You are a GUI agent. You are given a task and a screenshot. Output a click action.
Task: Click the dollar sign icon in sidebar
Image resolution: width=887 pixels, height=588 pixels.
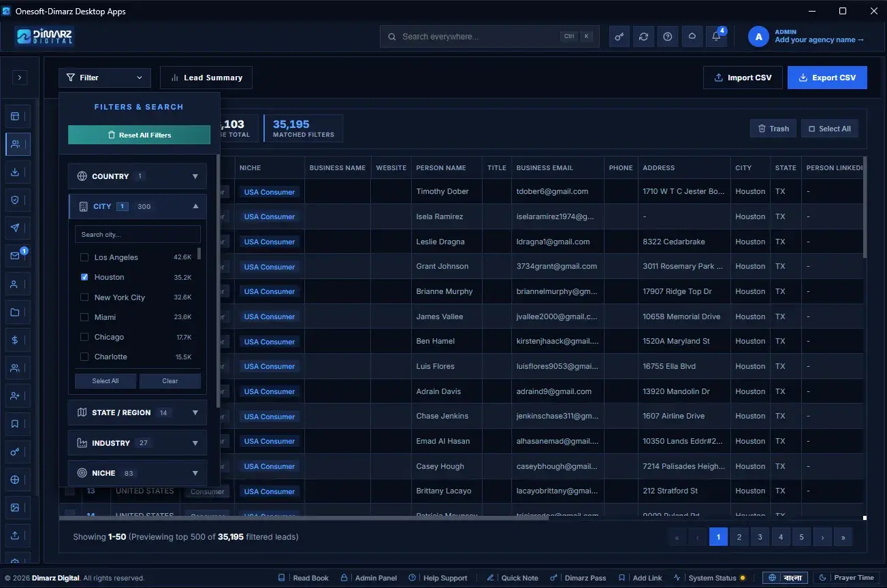click(x=15, y=340)
